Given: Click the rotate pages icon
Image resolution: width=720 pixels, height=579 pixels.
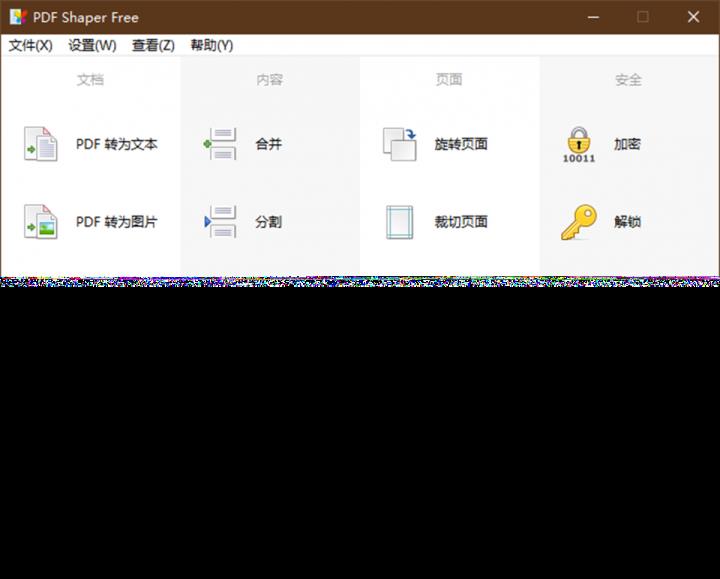Looking at the screenshot, I should 400,144.
